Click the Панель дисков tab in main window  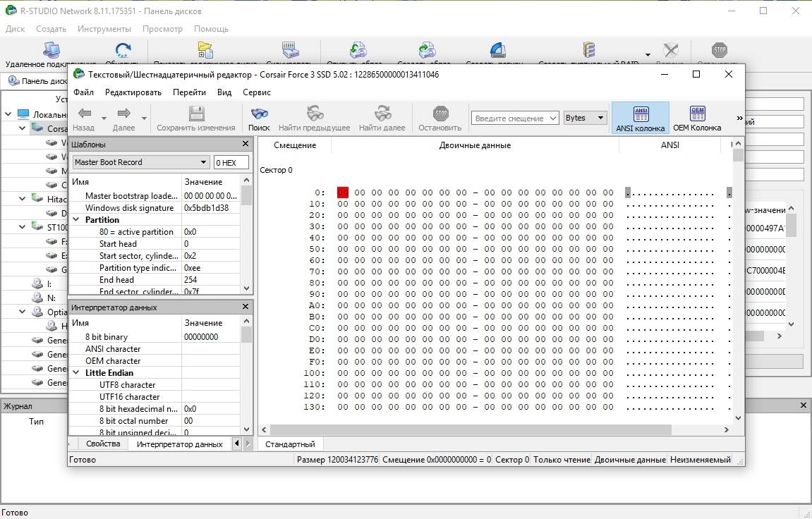coord(38,80)
